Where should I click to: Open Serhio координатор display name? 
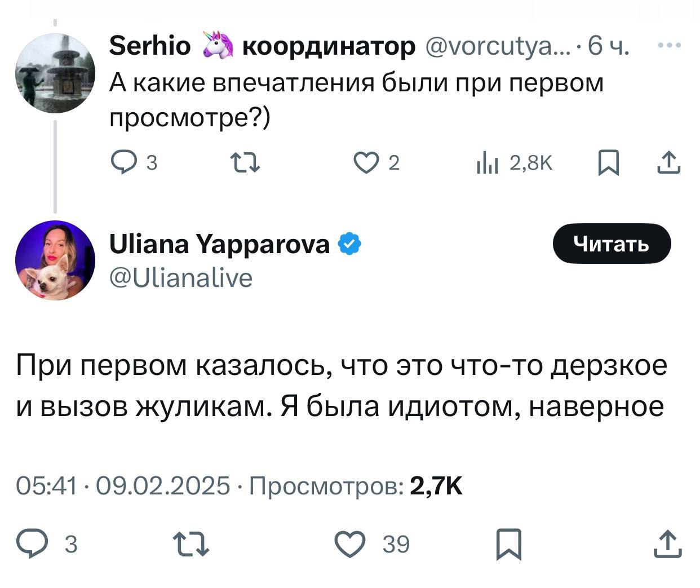tap(262, 45)
